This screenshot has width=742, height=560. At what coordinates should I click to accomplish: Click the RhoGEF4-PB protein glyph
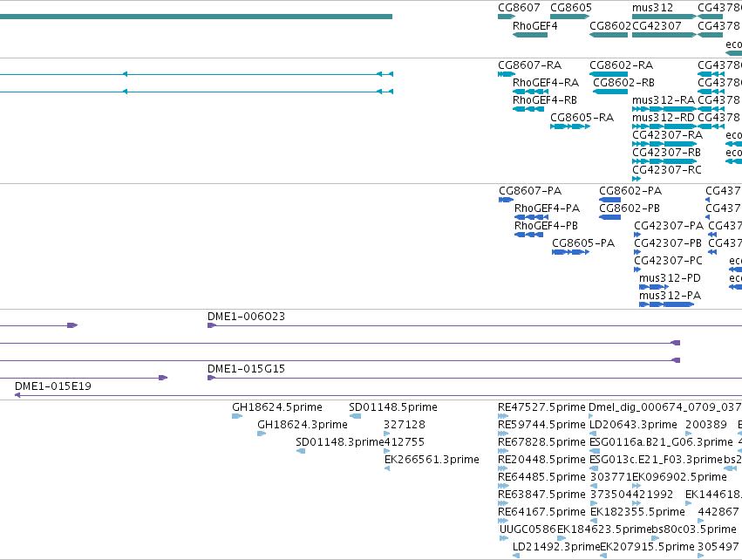click(x=528, y=235)
